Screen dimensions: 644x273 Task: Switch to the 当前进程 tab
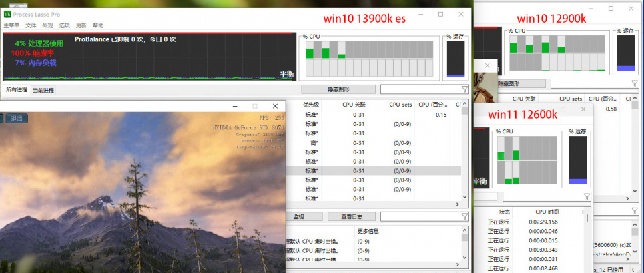pos(43,90)
